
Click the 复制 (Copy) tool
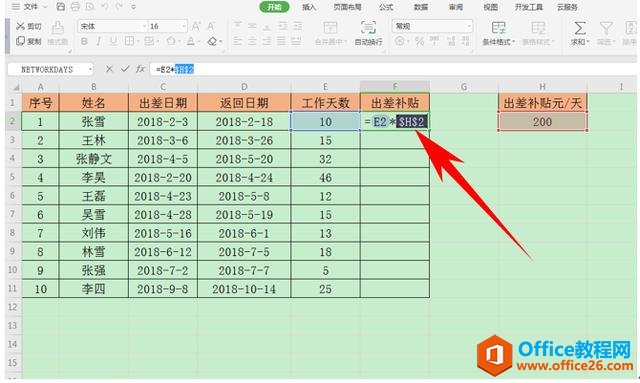point(29,41)
